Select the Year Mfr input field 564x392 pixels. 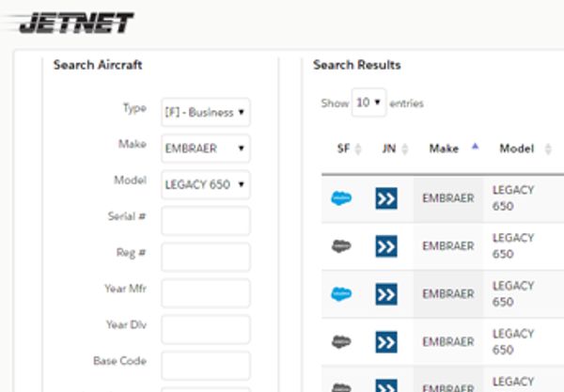205,292
